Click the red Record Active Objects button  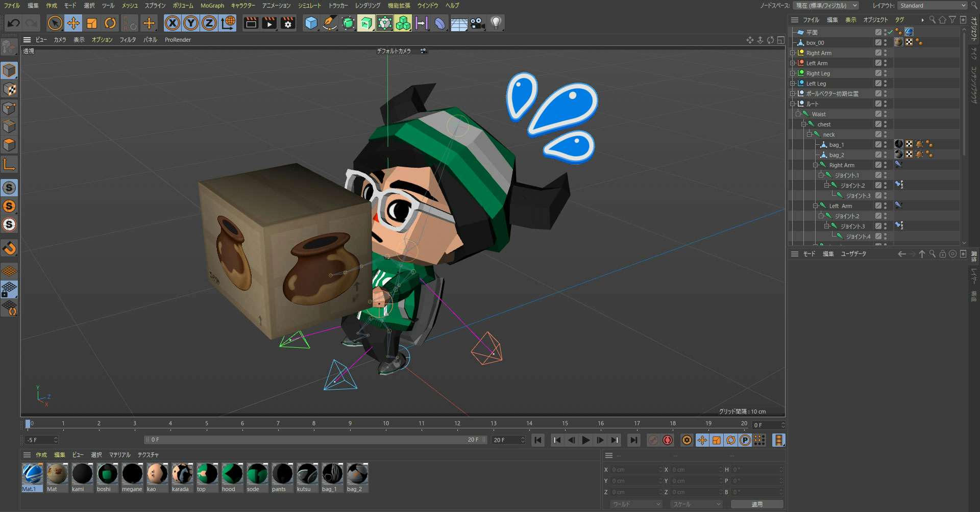coord(667,440)
